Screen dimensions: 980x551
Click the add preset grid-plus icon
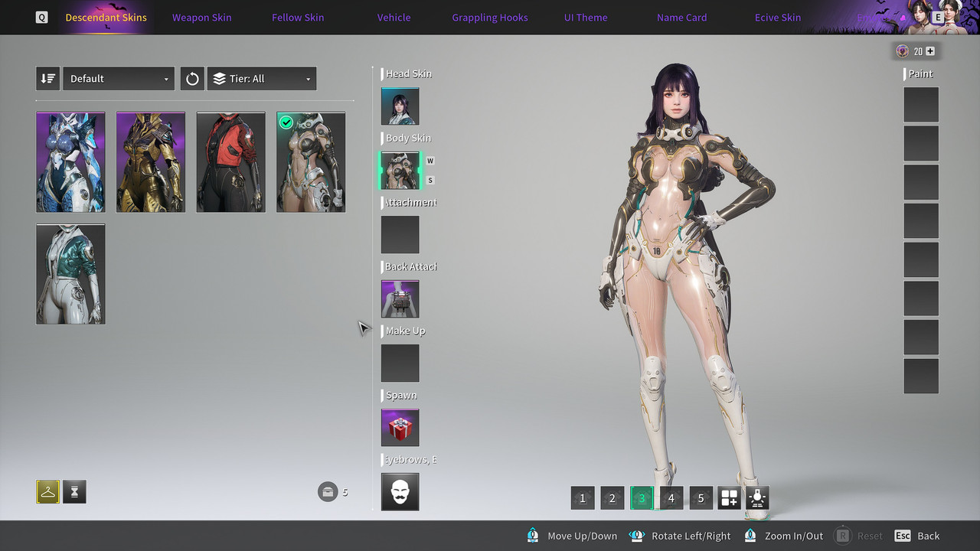pos(730,498)
